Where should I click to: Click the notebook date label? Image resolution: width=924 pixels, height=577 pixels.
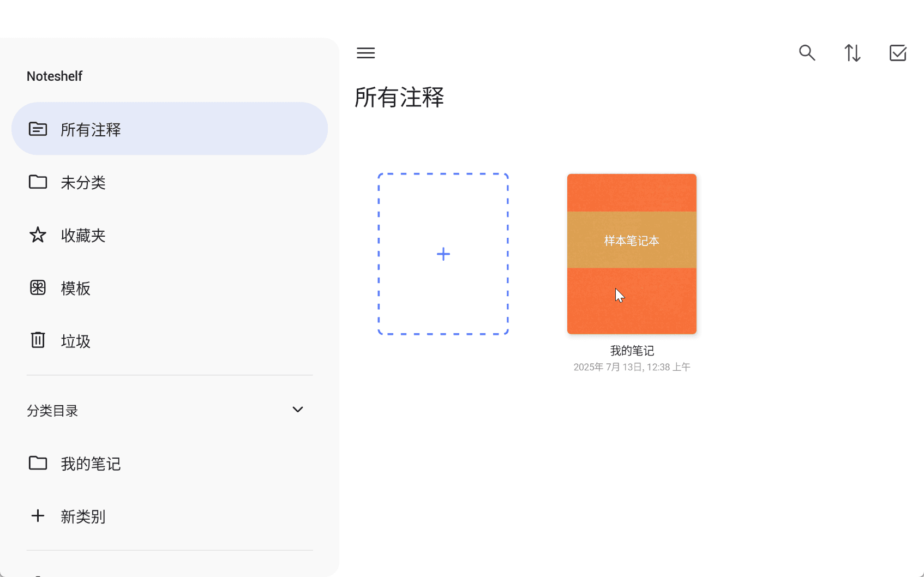click(x=631, y=367)
